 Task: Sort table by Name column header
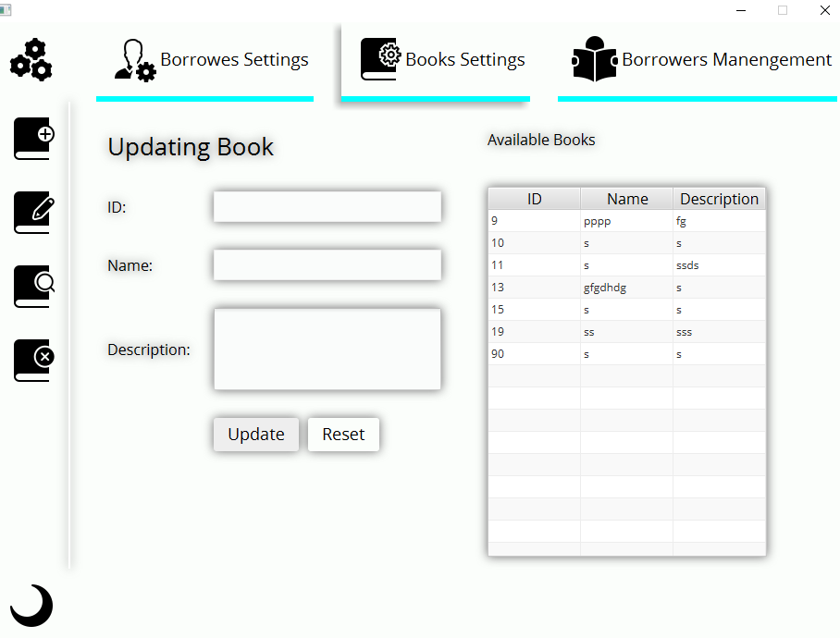point(627,199)
